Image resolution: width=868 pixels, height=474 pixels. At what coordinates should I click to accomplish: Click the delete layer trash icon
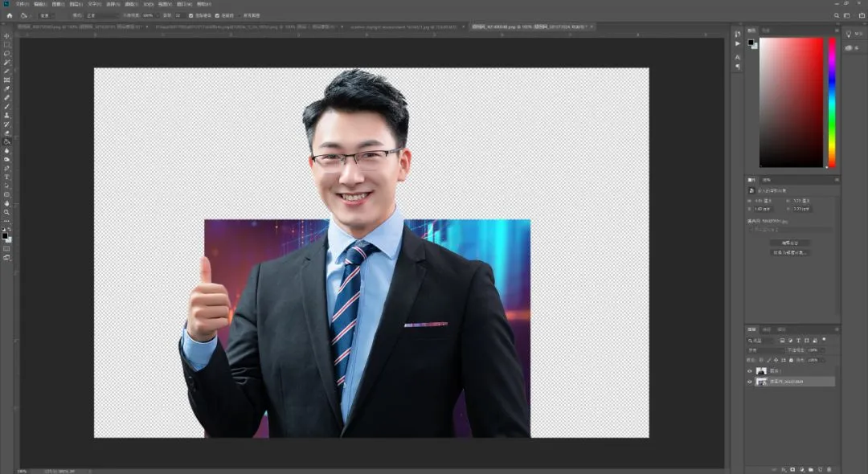pyautogui.click(x=829, y=468)
